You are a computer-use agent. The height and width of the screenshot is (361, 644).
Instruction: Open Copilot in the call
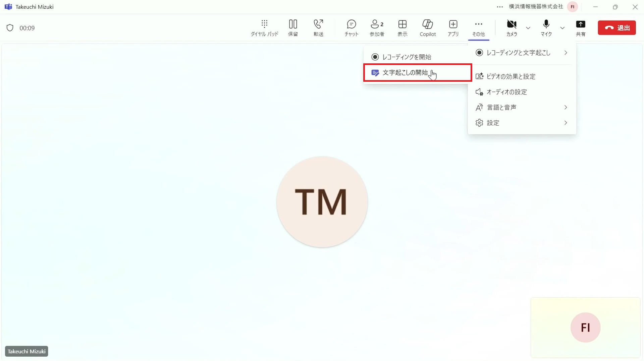point(428,28)
